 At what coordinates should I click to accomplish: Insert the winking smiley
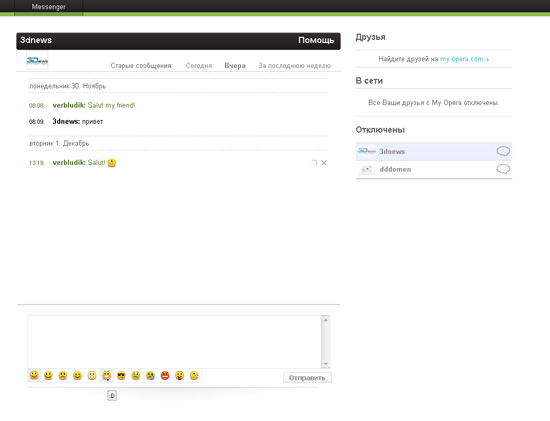77,376
